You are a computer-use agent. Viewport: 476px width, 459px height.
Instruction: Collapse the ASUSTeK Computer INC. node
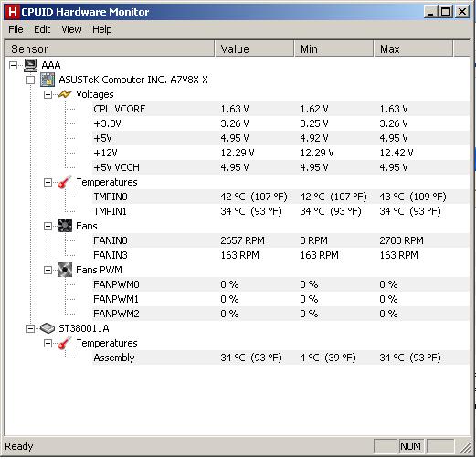(x=30, y=80)
